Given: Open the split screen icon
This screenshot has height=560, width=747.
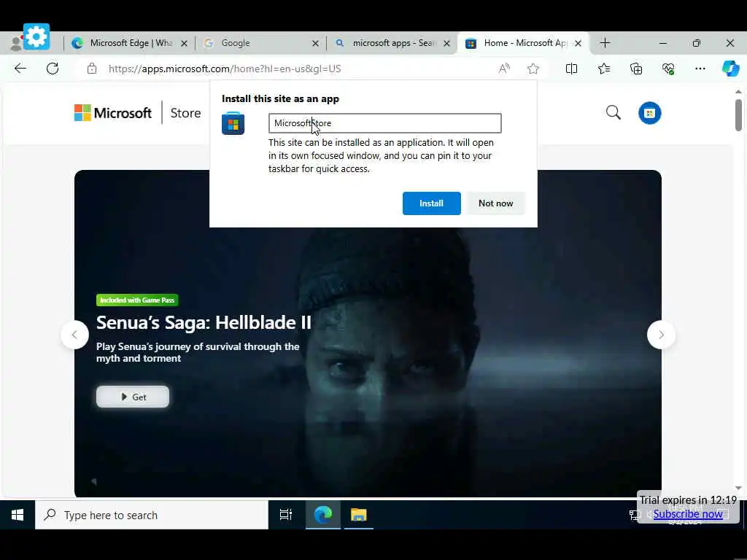Looking at the screenshot, I should point(571,69).
